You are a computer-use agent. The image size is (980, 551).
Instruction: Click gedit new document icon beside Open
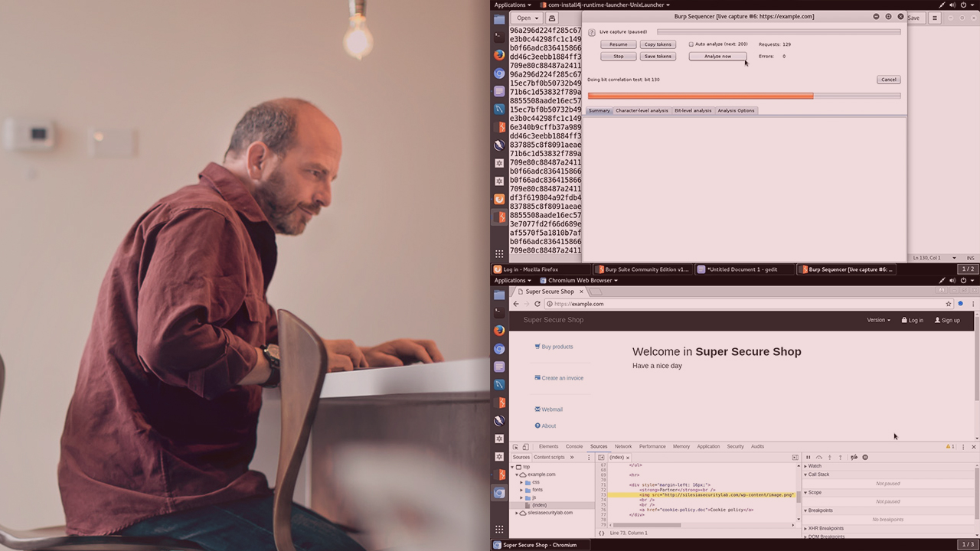pyautogui.click(x=551, y=18)
